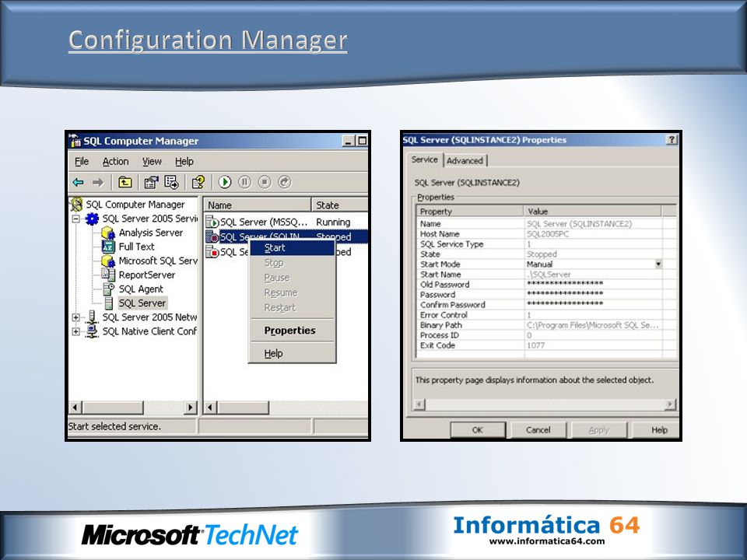Click the Help question mark toolbar icon

point(198,182)
